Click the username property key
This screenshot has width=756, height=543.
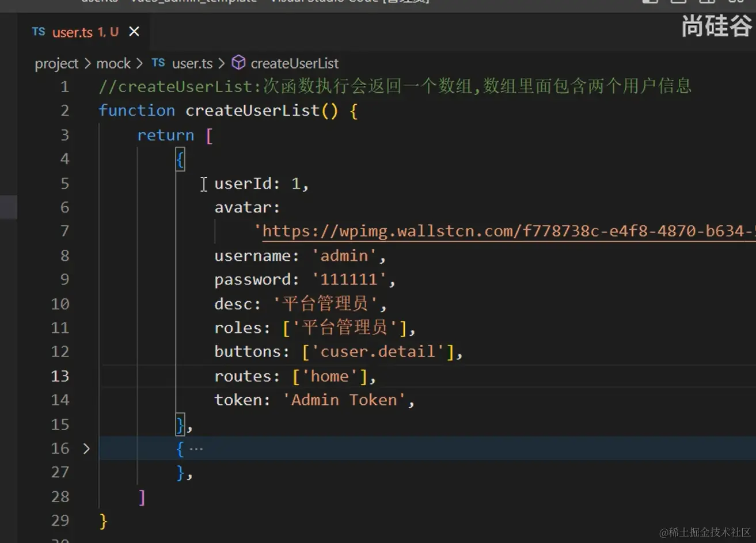coord(253,256)
